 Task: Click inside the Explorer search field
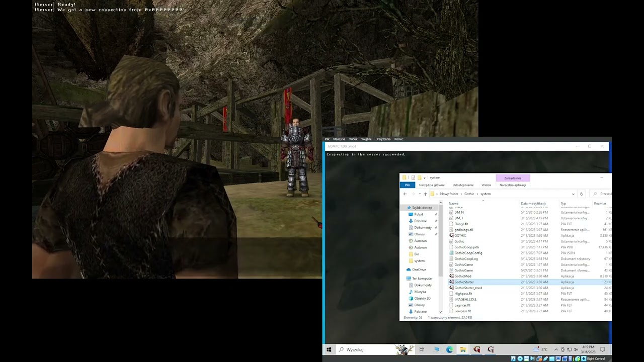pyautogui.click(x=600, y=194)
